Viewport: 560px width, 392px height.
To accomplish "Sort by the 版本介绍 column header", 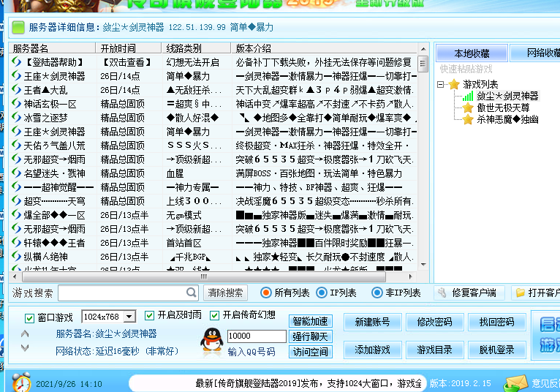I will pos(324,48).
